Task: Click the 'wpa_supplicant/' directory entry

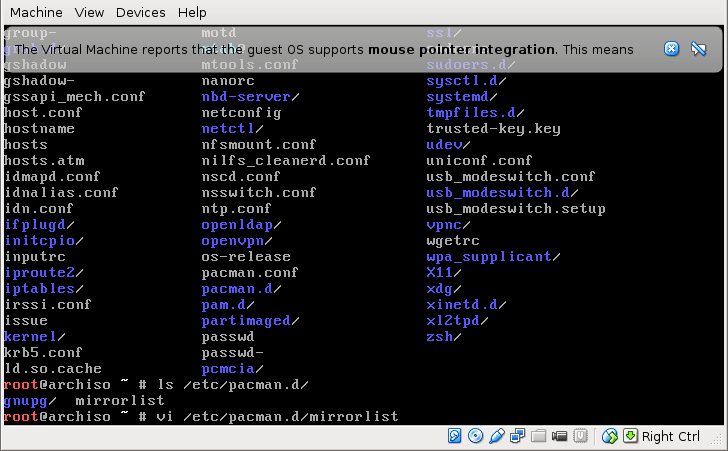Action: (493, 257)
